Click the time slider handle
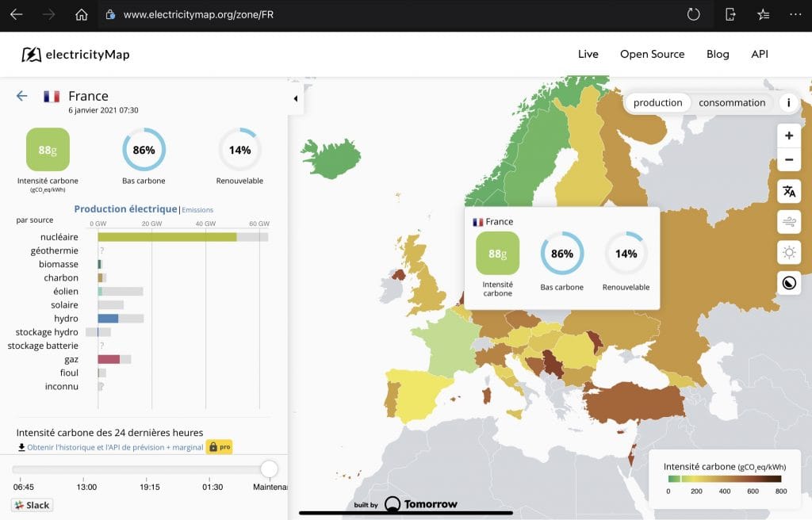Image resolution: width=812 pixels, height=520 pixels. tap(269, 468)
